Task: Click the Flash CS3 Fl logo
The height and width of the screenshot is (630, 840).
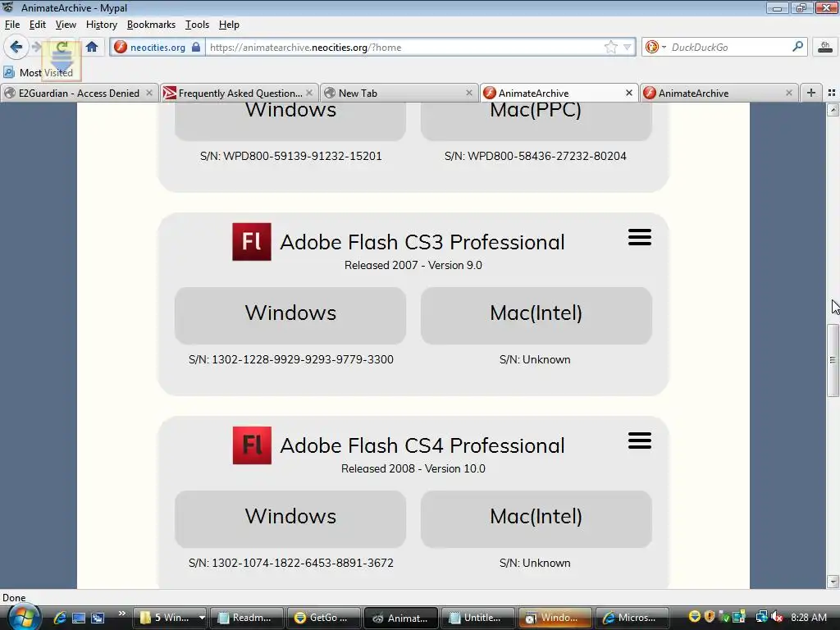Action: coord(252,242)
